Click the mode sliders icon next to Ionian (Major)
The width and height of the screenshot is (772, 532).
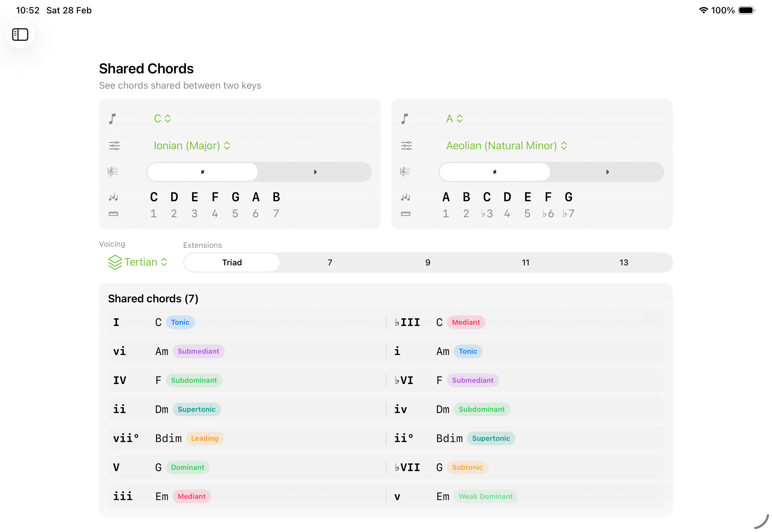(x=114, y=145)
